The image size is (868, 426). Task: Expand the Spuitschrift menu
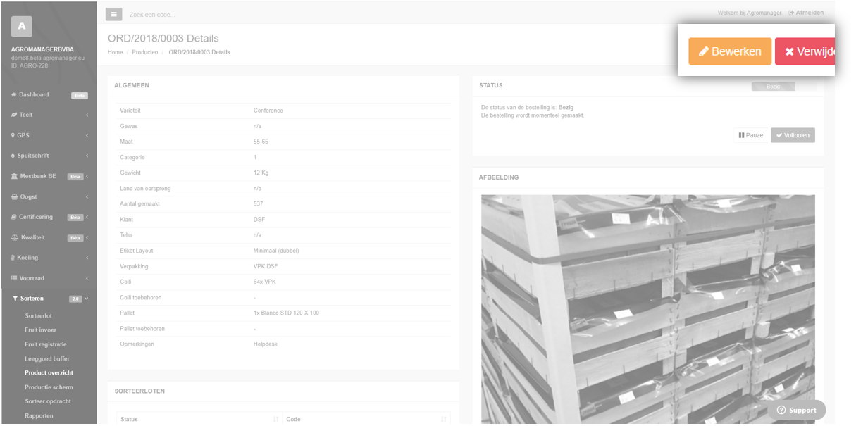click(49, 156)
